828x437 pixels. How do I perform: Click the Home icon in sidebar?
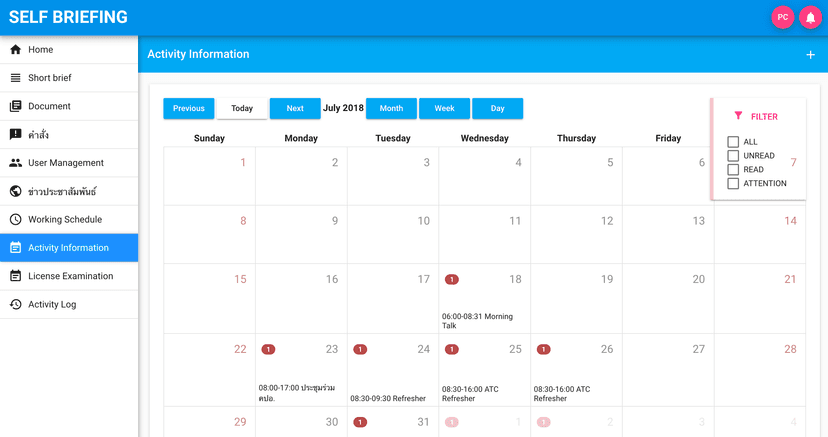click(x=15, y=50)
